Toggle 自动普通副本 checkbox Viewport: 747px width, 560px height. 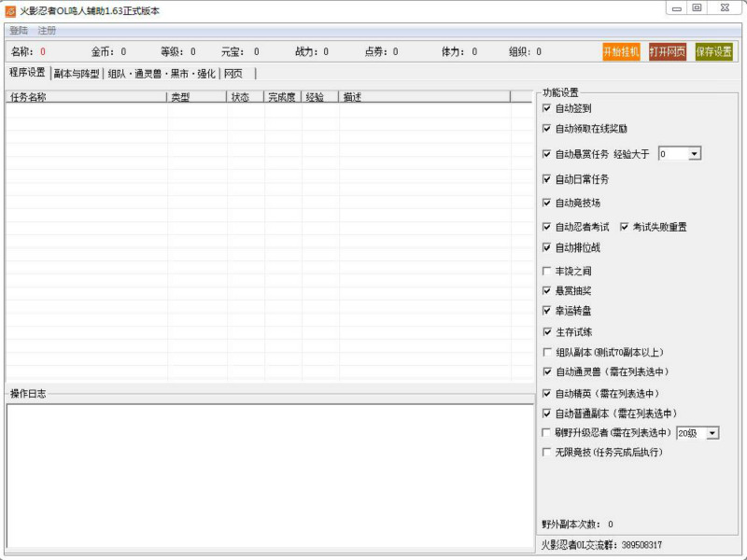[x=547, y=413]
